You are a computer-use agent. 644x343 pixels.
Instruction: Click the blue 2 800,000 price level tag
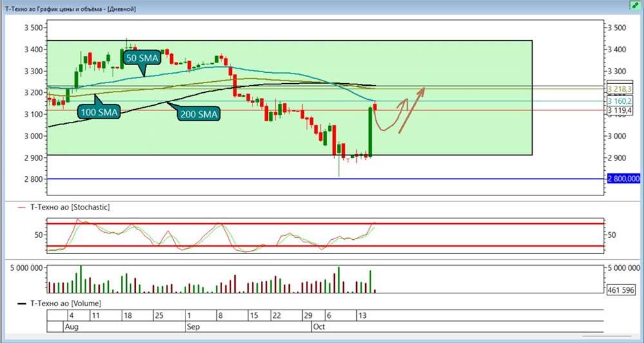pos(623,179)
